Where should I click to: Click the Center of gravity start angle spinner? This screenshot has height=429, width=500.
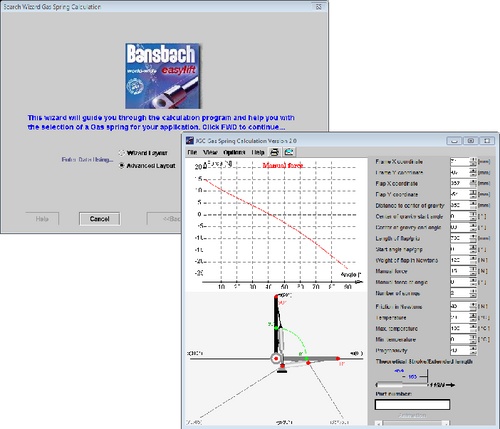pyautogui.click(x=473, y=216)
